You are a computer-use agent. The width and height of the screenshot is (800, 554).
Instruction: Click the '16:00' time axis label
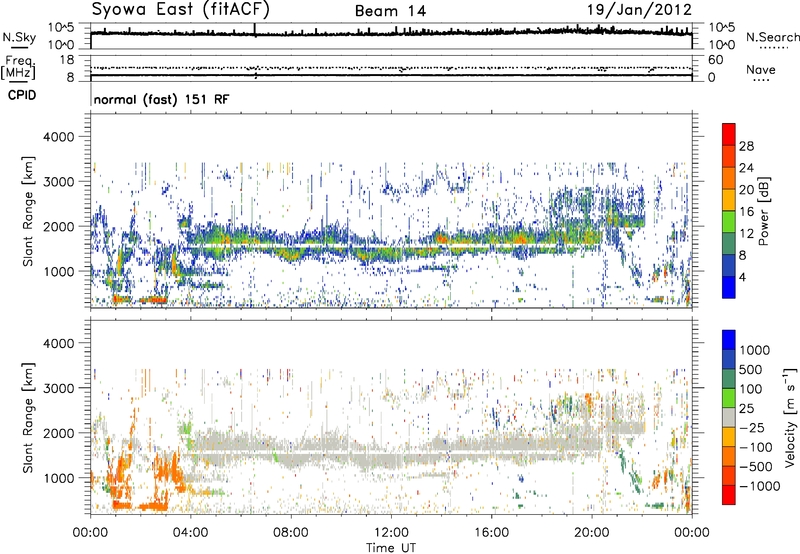pos(491,533)
